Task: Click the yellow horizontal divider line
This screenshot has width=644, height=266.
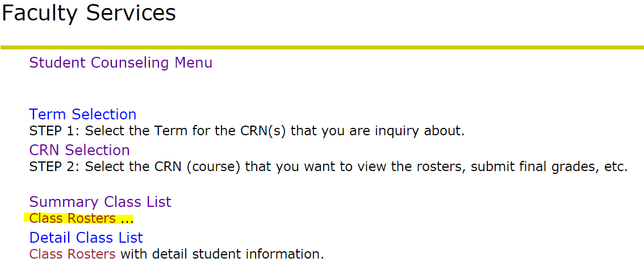Action: (x=322, y=47)
